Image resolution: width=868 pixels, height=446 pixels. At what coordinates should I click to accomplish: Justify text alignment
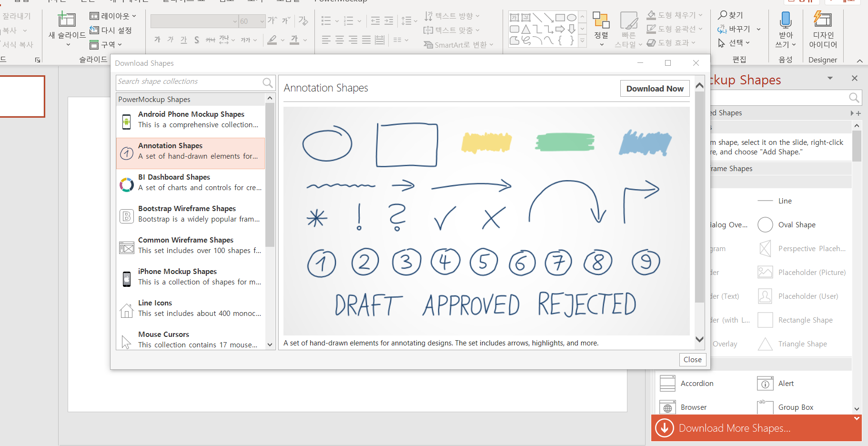366,40
